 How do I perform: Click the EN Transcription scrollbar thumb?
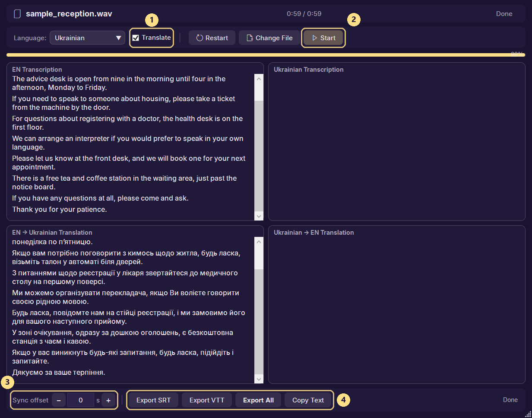tap(259, 156)
